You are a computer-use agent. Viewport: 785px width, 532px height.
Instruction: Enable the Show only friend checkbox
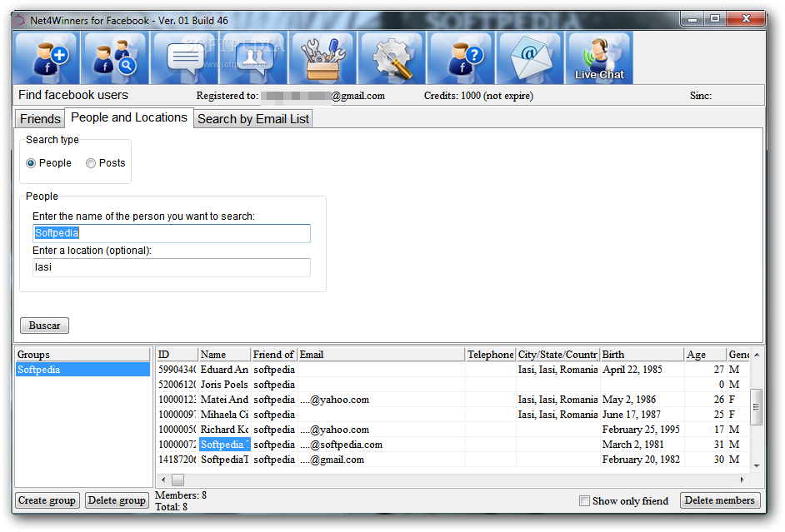[584, 501]
